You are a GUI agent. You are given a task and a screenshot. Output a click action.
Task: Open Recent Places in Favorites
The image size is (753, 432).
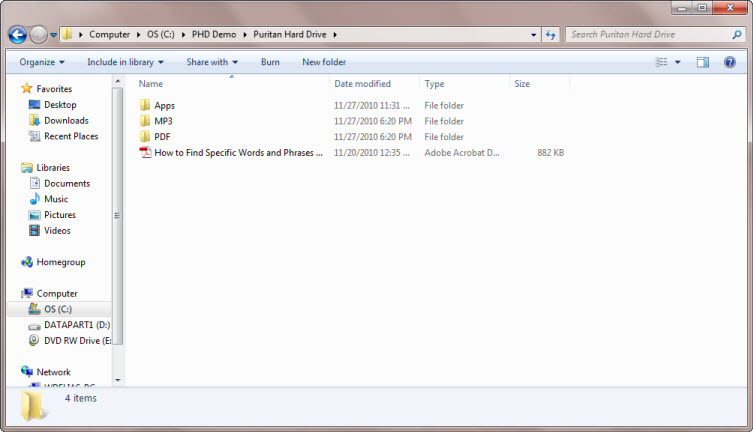(x=71, y=136)
